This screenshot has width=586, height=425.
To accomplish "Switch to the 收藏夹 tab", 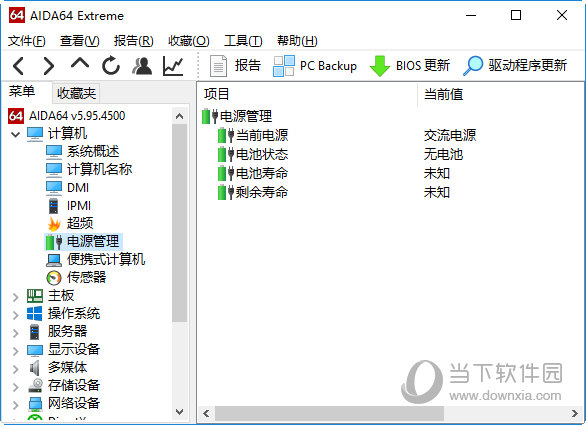I will (76, 93).
